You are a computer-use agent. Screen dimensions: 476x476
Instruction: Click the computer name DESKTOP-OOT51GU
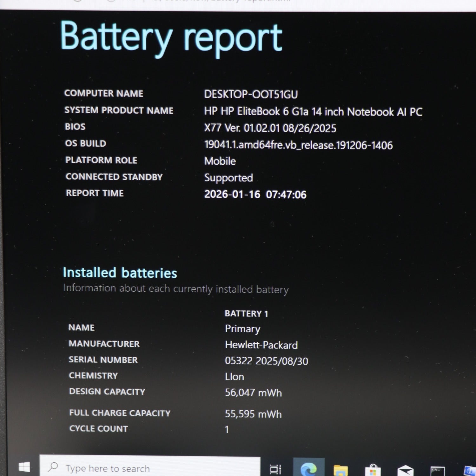[x=251, y=94]
